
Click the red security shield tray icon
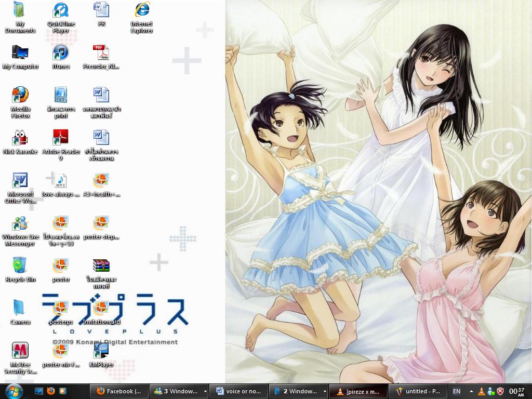tap(500, 391)
